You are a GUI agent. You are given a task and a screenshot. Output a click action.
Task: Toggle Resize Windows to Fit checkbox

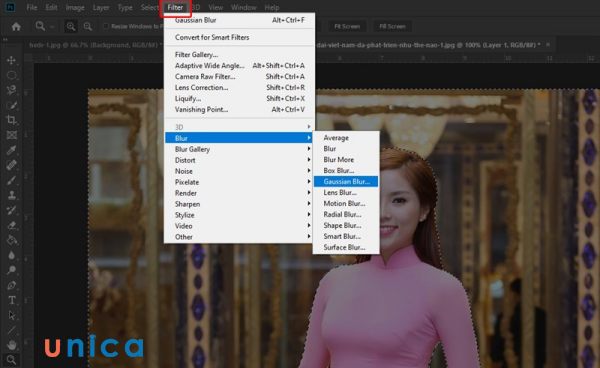click(106, 26)
